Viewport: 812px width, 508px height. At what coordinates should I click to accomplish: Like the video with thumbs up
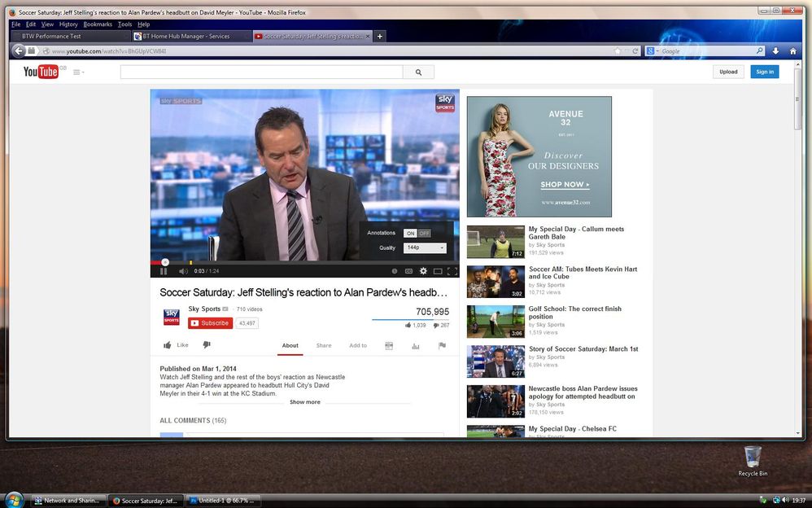point(176,344)
